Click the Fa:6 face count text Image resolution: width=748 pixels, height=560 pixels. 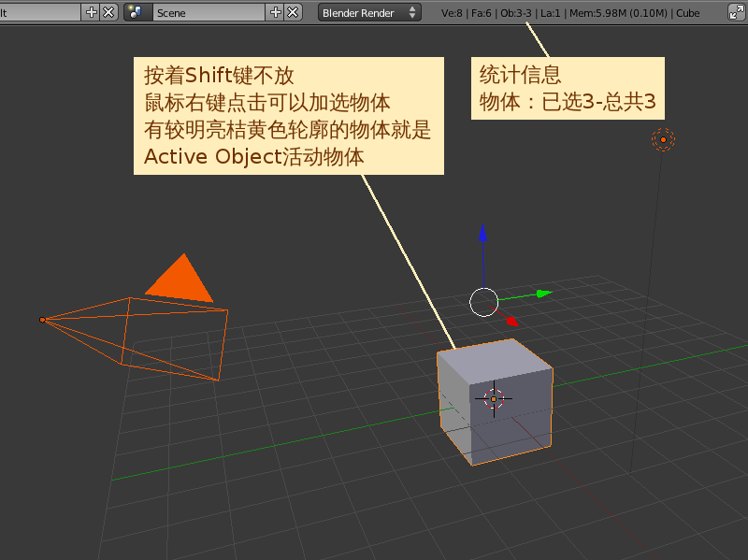pyautogui.click(x=481, y=13)
